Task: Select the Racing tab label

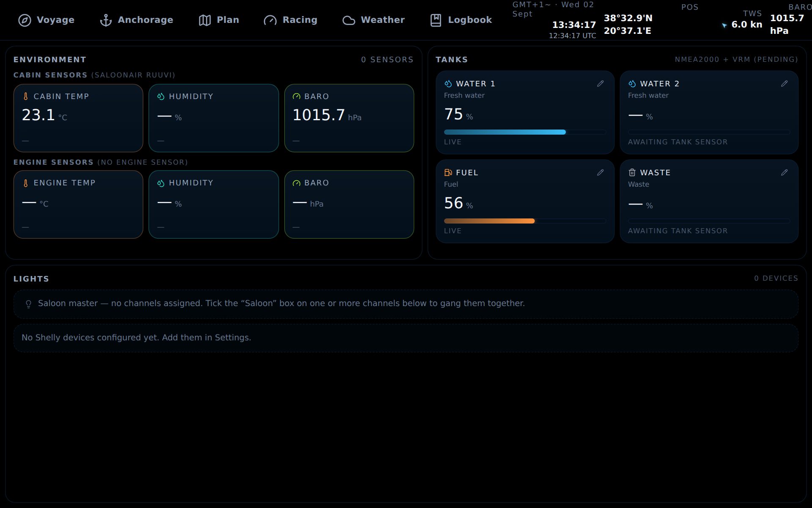Action: click(x=300, y=20)
